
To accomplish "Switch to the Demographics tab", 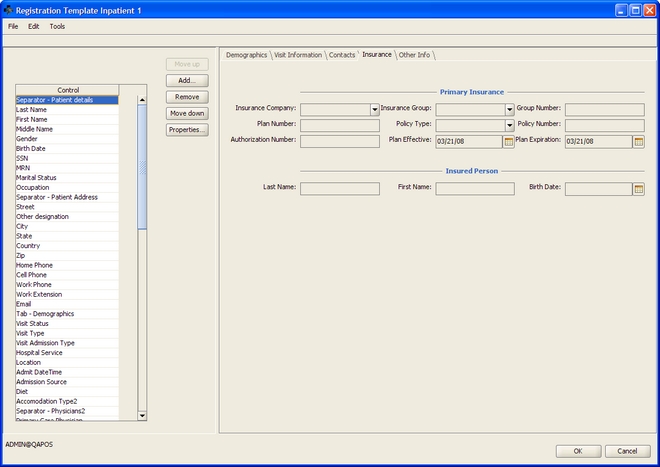I will [x=246, y=55].
